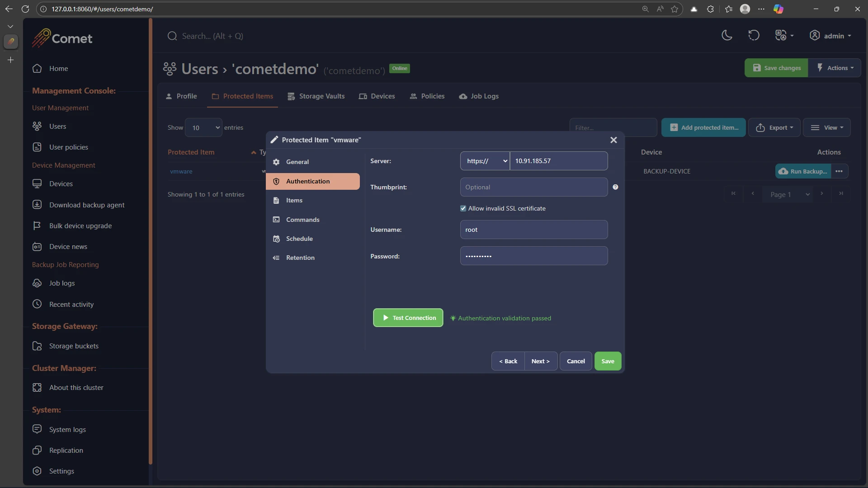The width and height of the screenshot is (868, 488).
Task: Open User policies in sidebar
Action: (68, 147)
